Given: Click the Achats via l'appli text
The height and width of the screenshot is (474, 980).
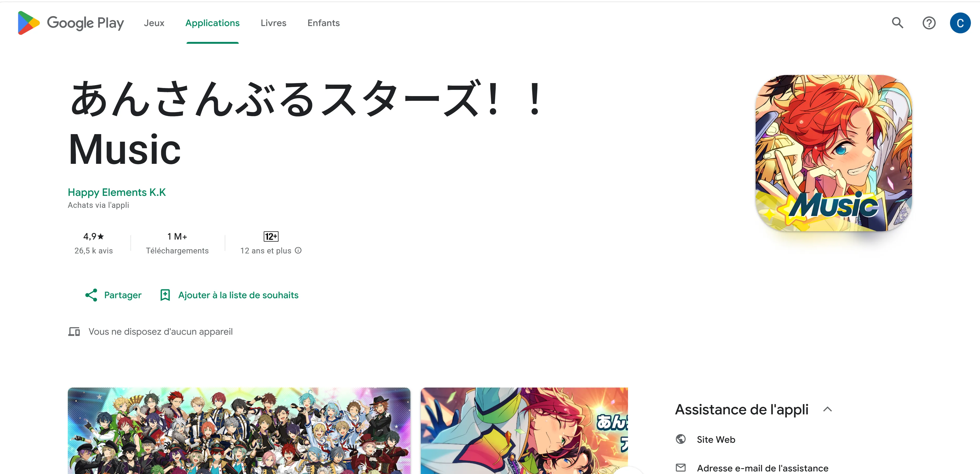Looking at the screenshot, I should coord(98,205).
